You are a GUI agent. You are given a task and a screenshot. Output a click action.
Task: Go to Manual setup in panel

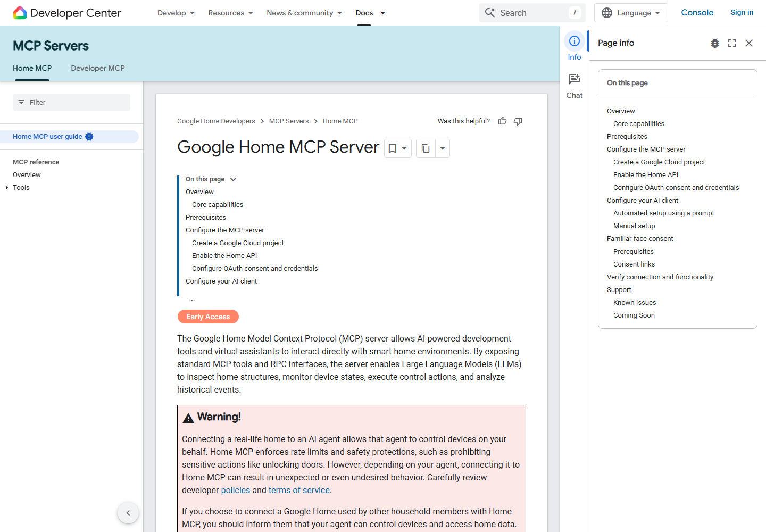pyautogui.click(x=634, y=226)
